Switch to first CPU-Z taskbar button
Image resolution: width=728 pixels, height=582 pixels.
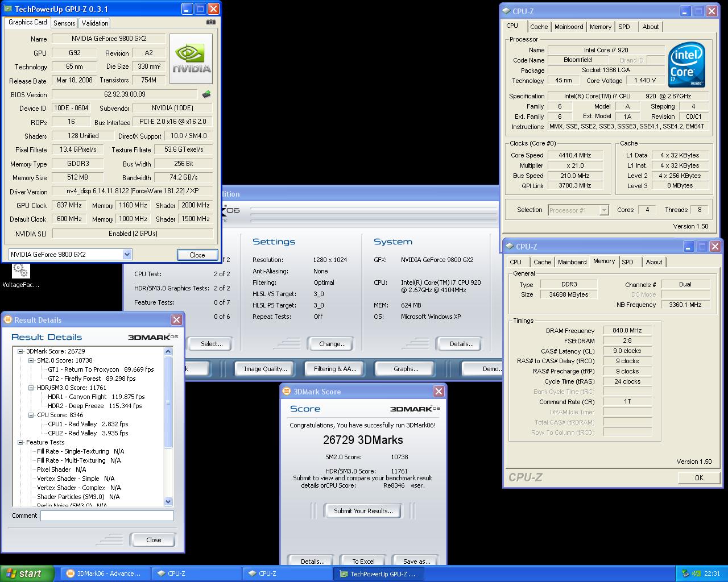click(x=197, y=573)
